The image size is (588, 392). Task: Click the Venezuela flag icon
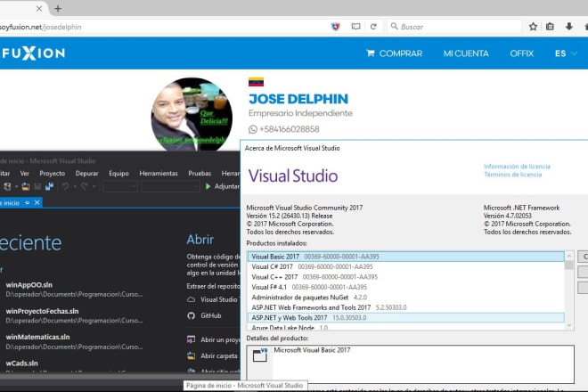(x=256, y=82)
